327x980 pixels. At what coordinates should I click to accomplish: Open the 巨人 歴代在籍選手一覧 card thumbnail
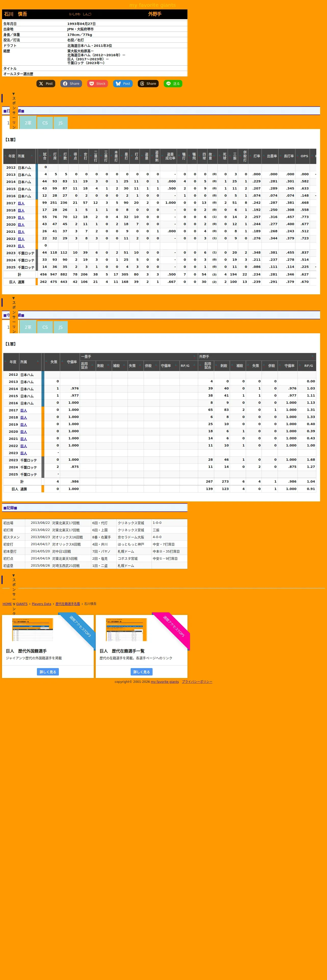126,630
